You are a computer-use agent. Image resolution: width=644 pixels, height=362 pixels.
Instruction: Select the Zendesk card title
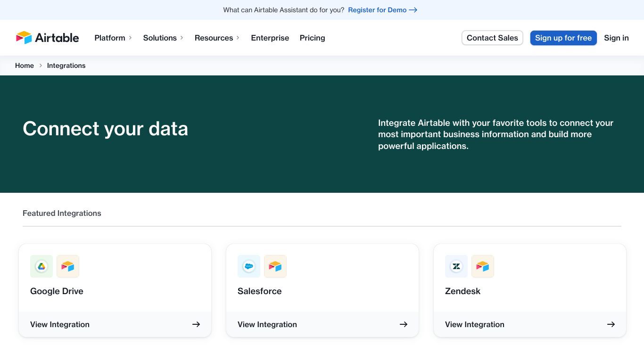(x=462, y=291)
